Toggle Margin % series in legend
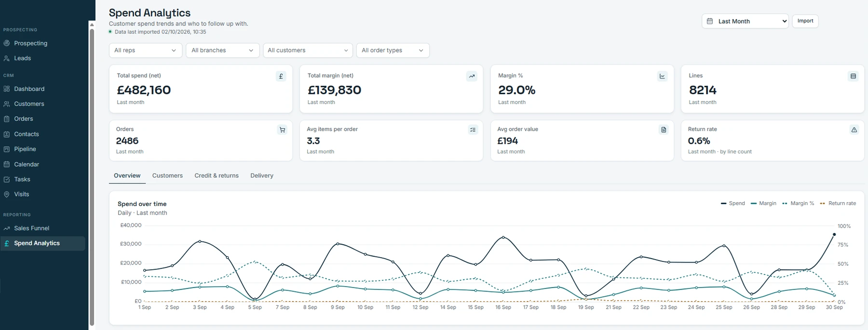The height and width of the screenshot is (330, 868). (798, 204)
